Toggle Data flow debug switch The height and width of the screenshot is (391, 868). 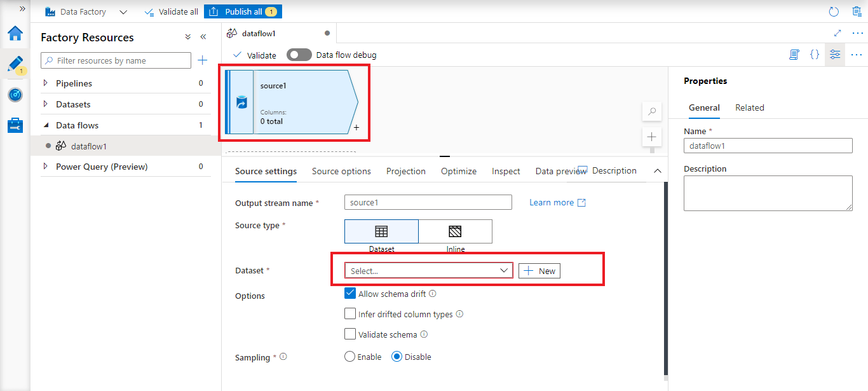pos(299,55)
